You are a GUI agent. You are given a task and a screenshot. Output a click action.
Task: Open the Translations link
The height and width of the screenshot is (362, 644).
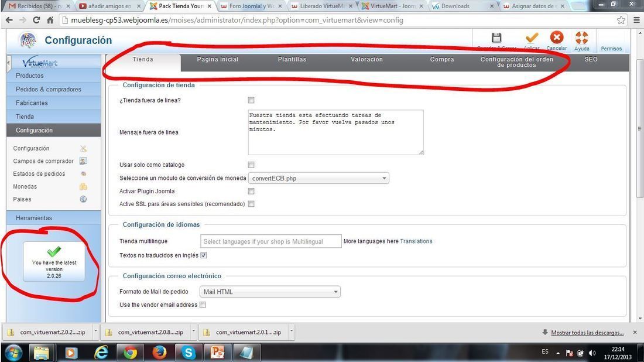[x=416, y=241]
